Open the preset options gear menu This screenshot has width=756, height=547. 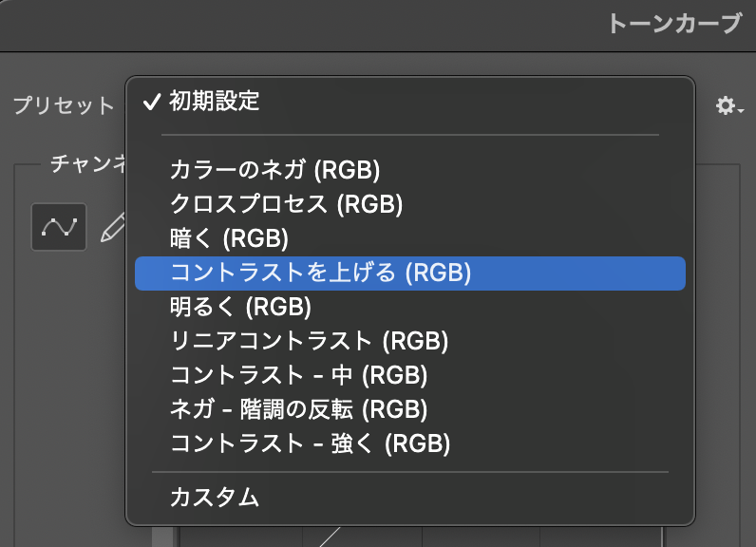coord(726,106)
